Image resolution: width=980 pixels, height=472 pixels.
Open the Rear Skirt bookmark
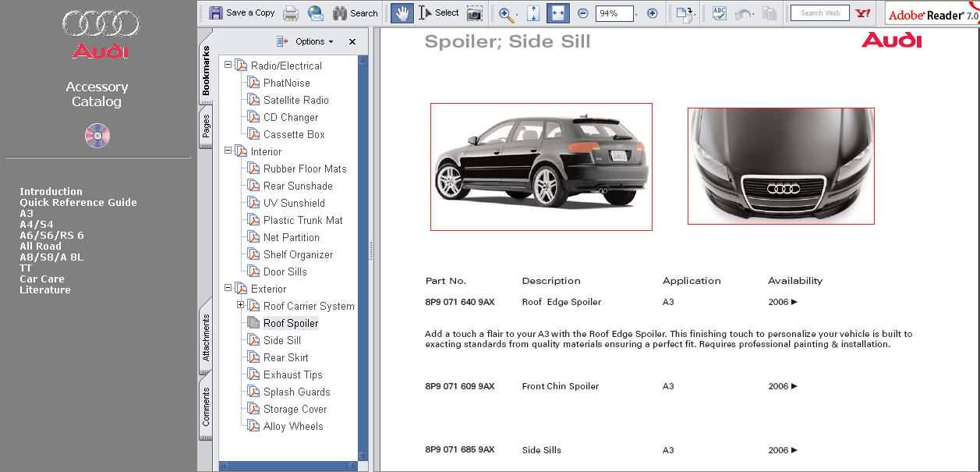[x=285, y=357]
